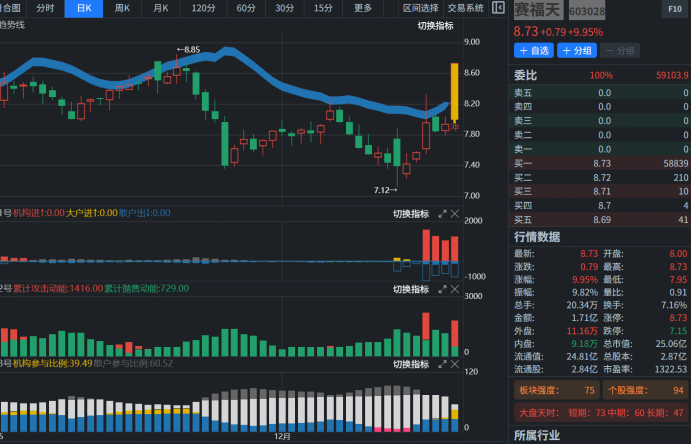Expand the first indicator panel (机构进) to fullscreen
The width and height of the screenshot is (691, 444).
(442, 214)
